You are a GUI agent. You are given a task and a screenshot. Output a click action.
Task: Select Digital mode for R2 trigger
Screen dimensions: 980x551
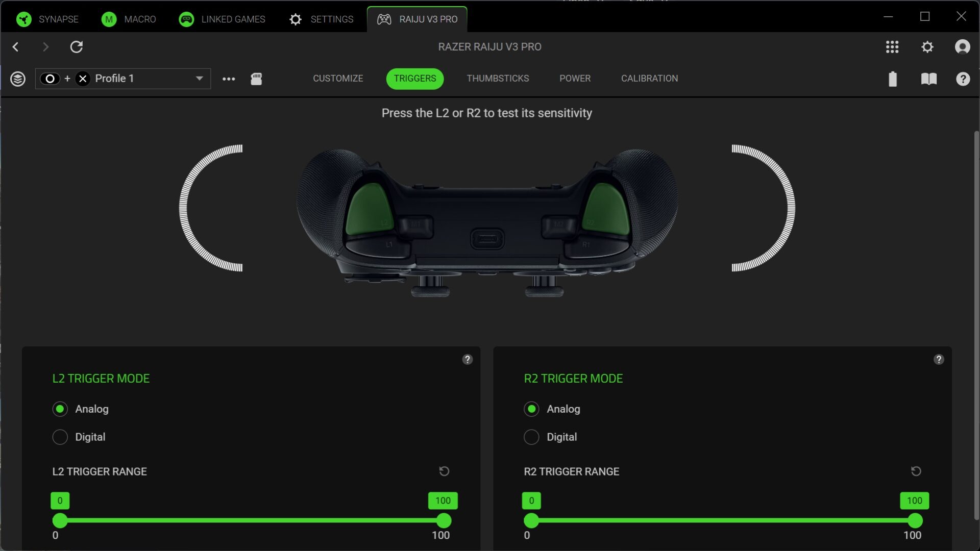click(531, 437)
